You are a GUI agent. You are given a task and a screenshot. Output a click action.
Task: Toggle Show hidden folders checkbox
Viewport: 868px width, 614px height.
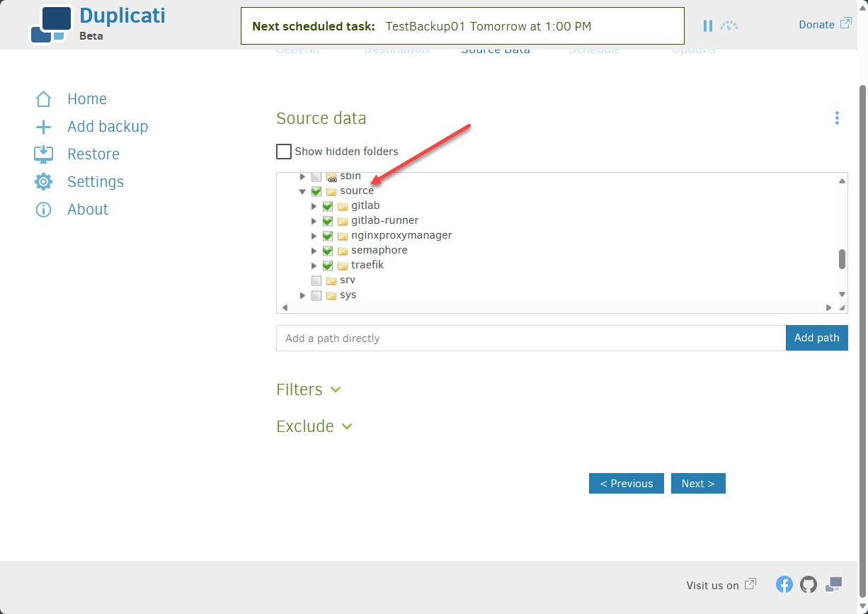(284, 152)
